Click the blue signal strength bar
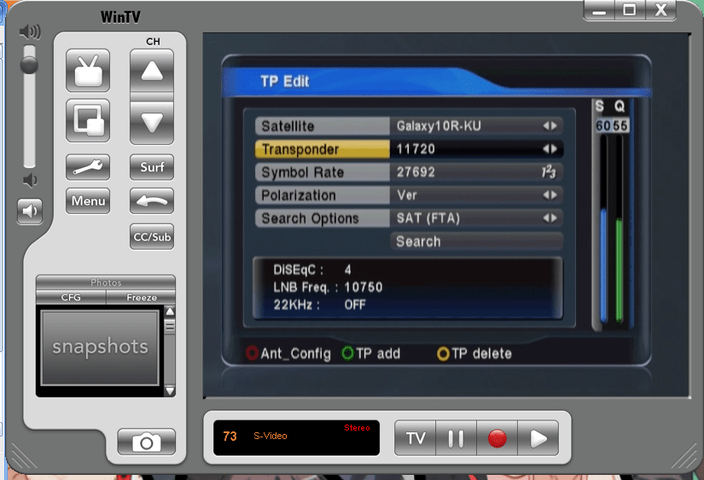 tap(604, 265)
